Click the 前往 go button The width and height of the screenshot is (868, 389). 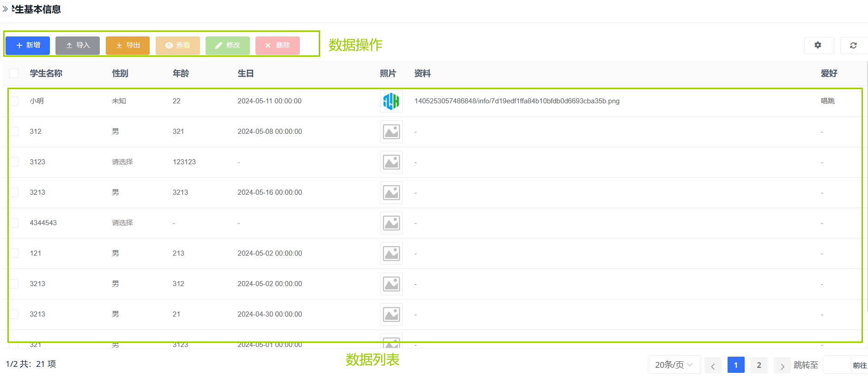[x=860, y=365]
